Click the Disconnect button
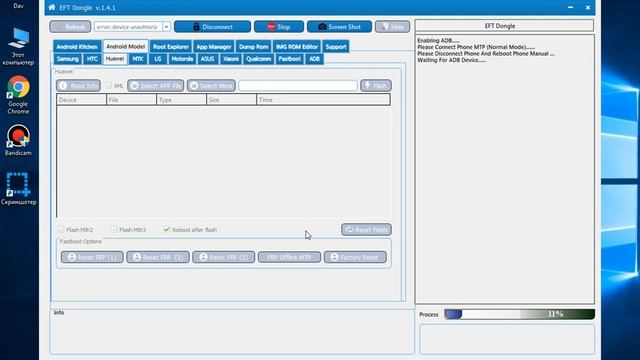640x360 pixels. point(212,27)
